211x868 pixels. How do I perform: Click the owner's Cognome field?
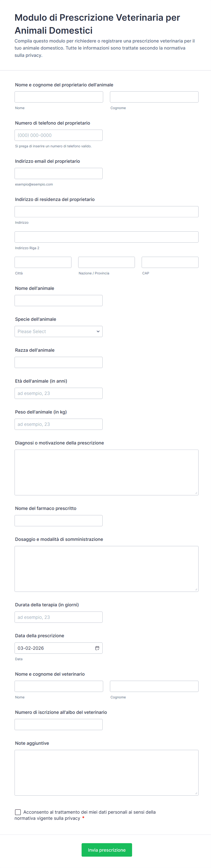(154, 97)
